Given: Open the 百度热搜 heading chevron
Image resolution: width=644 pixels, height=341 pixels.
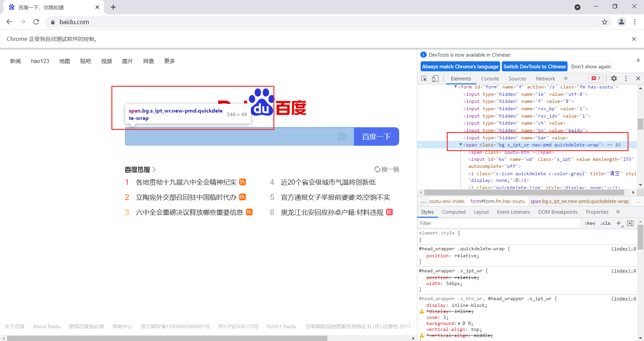Looking at the screenshot, I should pos(154,169).
